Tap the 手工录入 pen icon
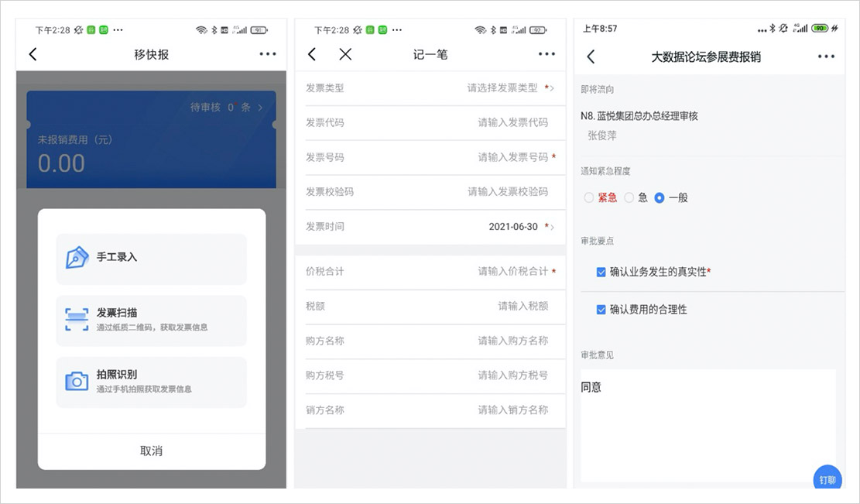Screen dimensions: 860x504 pos(77,257)
